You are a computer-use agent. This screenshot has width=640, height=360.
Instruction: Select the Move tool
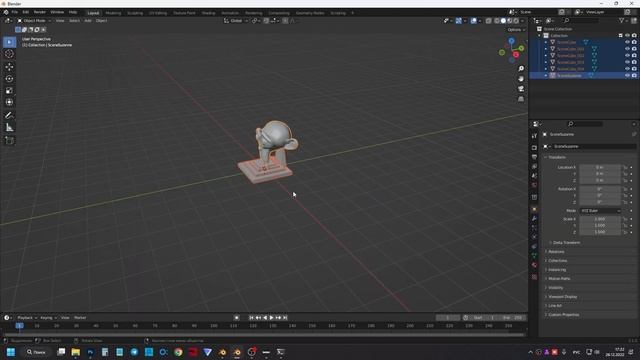9,67
